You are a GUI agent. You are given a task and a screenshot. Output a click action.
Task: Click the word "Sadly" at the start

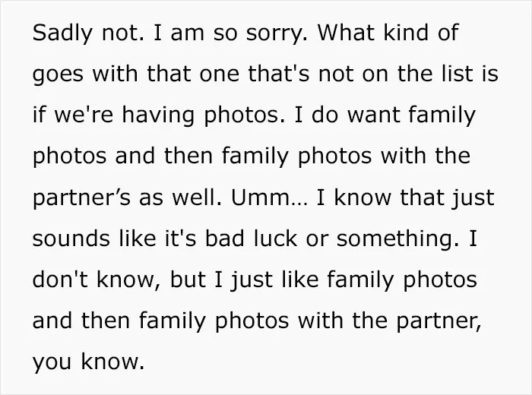coord(62,33)
